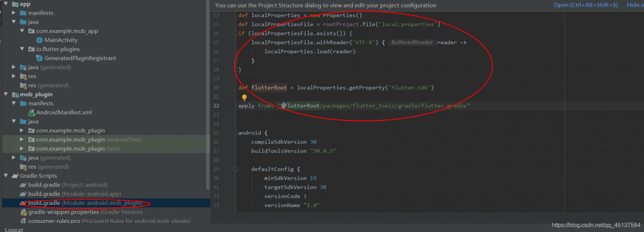The image size is (644, 232).
Task: Click the res folder icon under app
Action: point(23,76)
